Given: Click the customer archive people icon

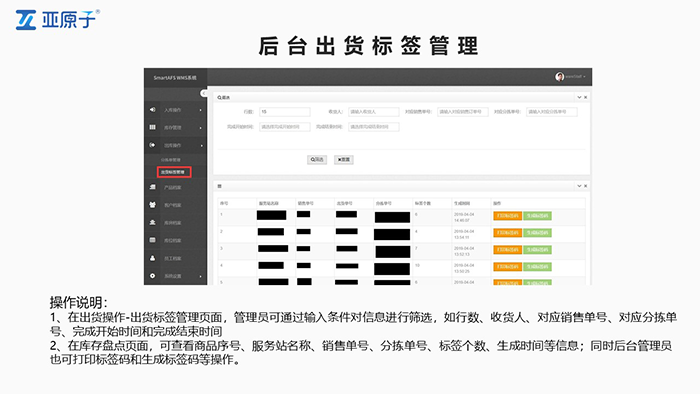Looking at the screenshot, I should tap(153, 205).
